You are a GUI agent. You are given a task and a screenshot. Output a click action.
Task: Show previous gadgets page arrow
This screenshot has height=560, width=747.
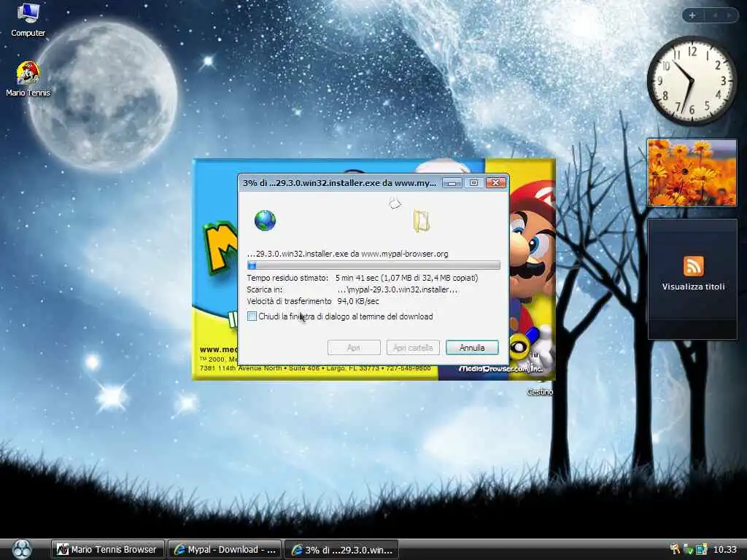[715, 15]
